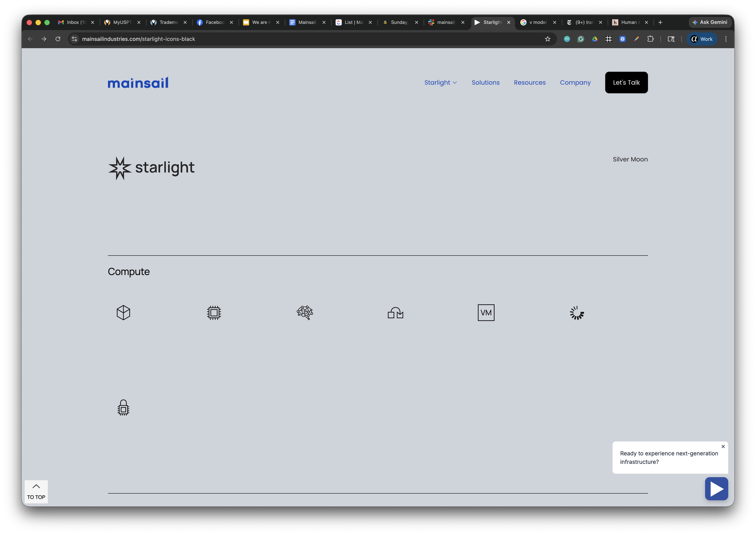Select the cloud with shapes icon
Viewport: 756px width, 535px height.
tap(395, 313)
